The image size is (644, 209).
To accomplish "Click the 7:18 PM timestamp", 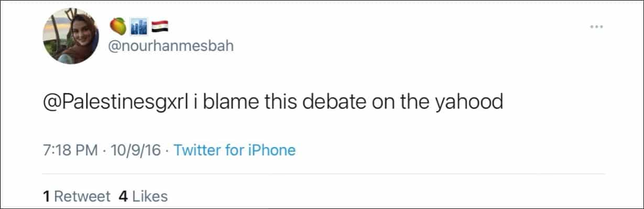I will pyautogui.click(x=70, y=151).
